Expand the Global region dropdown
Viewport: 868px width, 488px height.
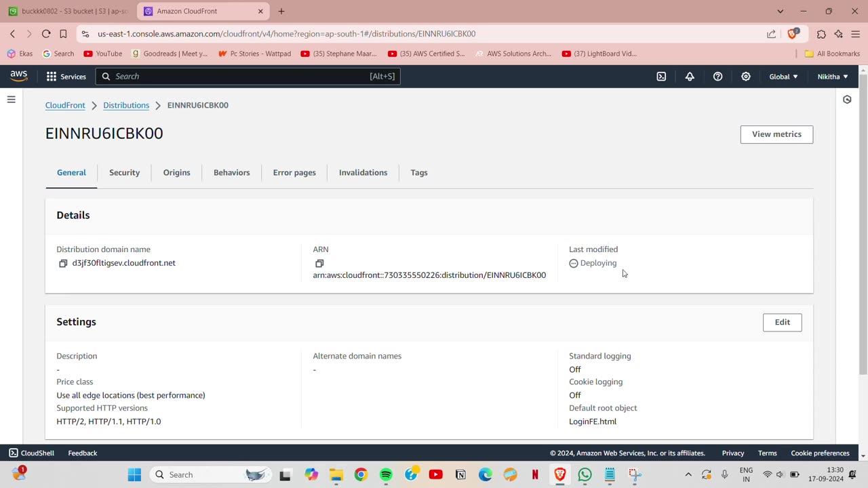783,77
